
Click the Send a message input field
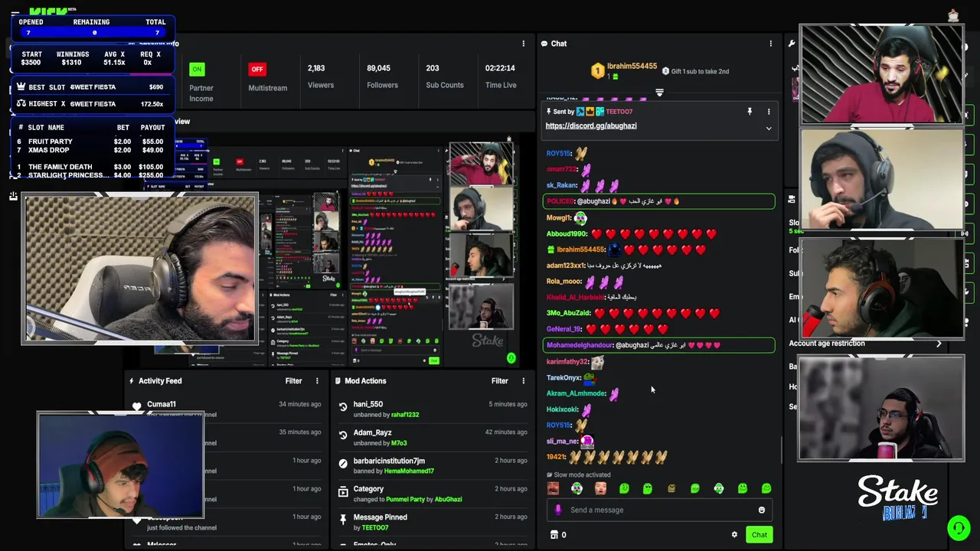tap(658, 510)
